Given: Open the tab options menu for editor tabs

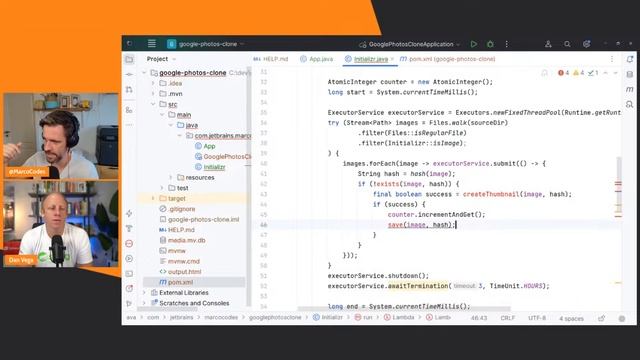Looking at the screenshot, I should [612, 59].
